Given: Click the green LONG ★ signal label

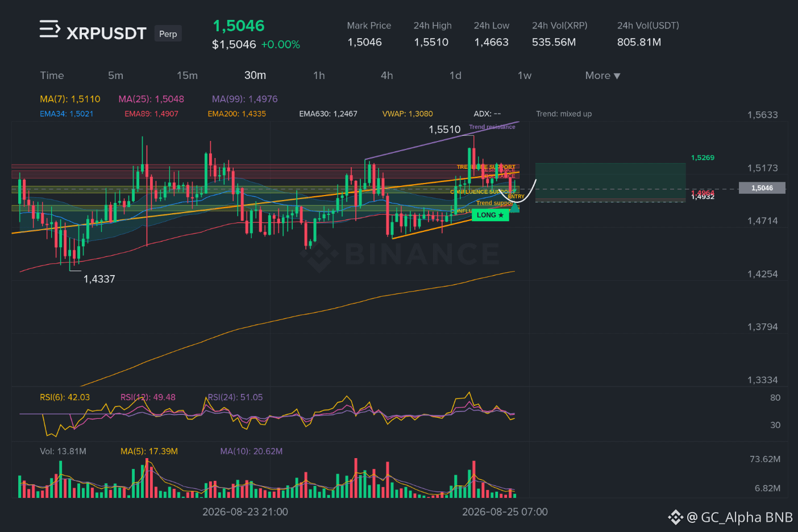Looking at the screenshot, I should point(490,215).
